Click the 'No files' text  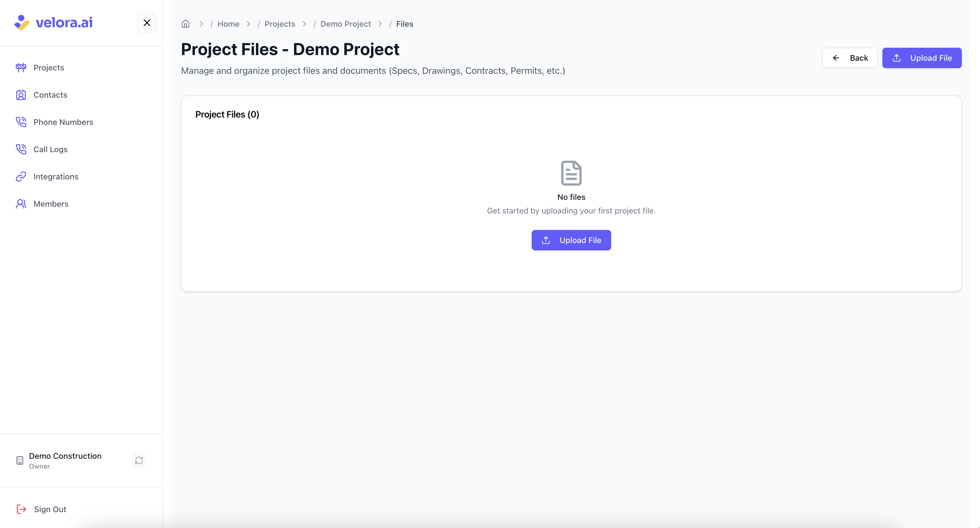point(571,197)
